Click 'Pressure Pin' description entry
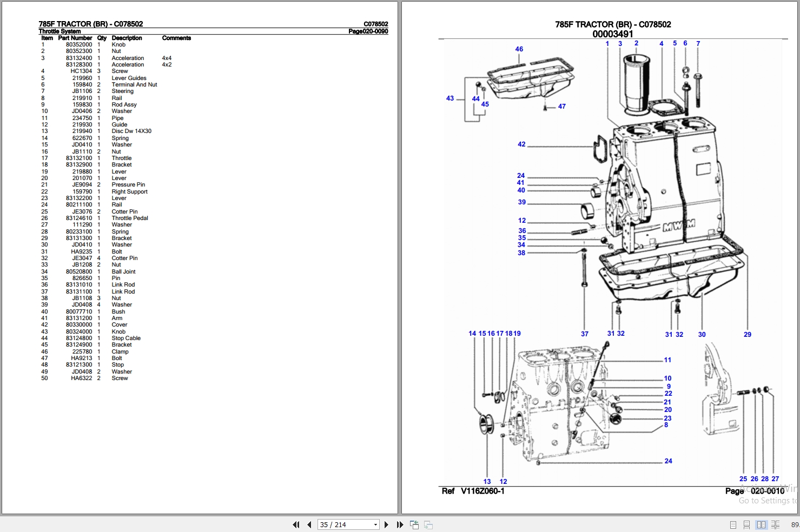800x532 pixels. pyautogui.click(x=128, y=184)
